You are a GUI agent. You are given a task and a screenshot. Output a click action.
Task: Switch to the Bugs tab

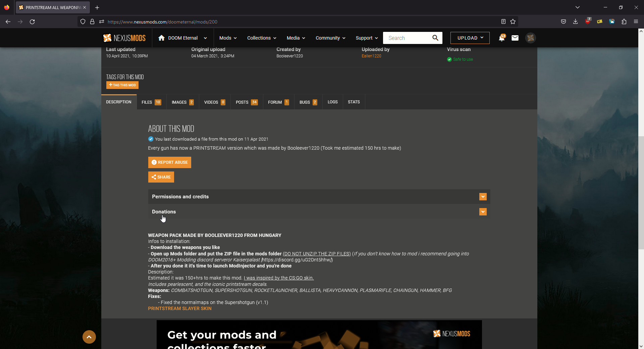coord(308,102)
